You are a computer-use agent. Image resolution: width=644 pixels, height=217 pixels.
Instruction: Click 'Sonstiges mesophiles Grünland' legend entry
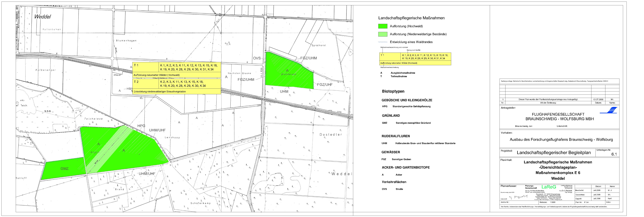(x=413, y=123)
